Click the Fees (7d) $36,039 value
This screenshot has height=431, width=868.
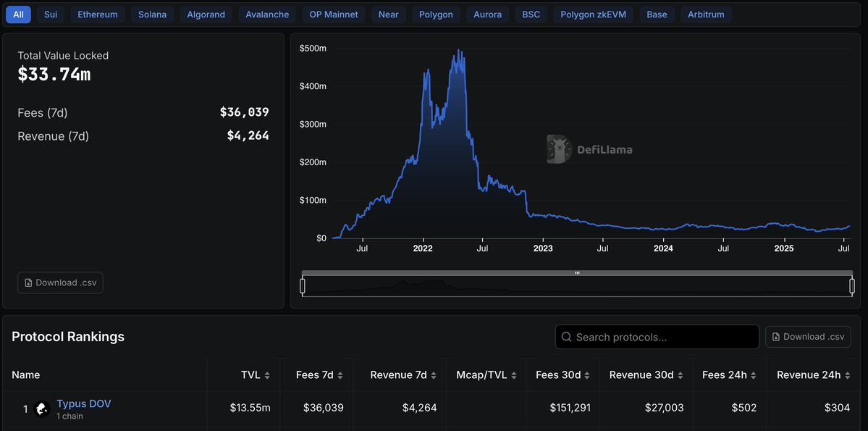(x=244, y=112)
